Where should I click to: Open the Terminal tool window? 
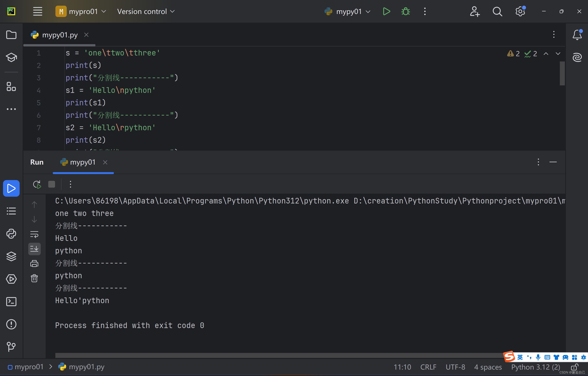[x=11, y=302]
